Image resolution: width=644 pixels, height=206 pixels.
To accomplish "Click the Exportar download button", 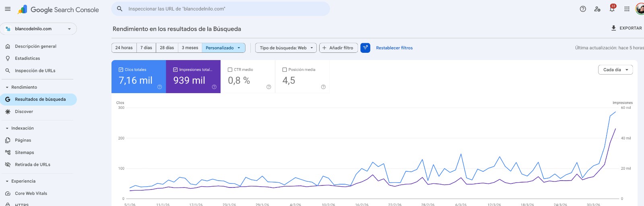I will tap(626, 28).
